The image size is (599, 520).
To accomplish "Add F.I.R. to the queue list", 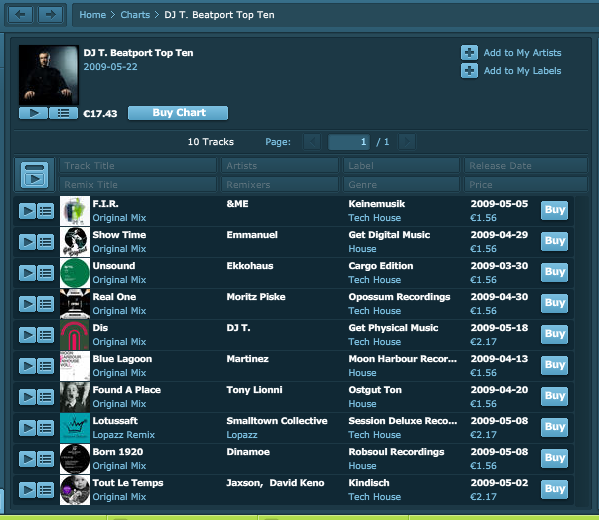I will pyautogui.click(x=45, y=211).
